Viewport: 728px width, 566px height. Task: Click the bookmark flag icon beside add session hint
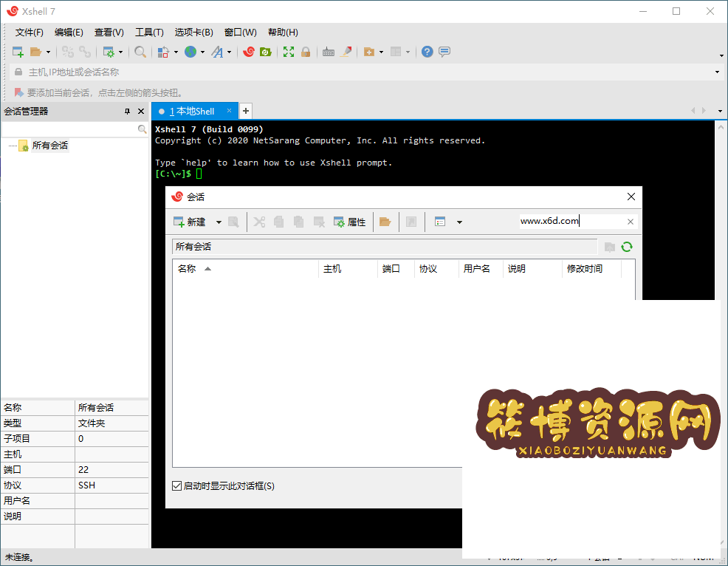[x=18, y=92]
